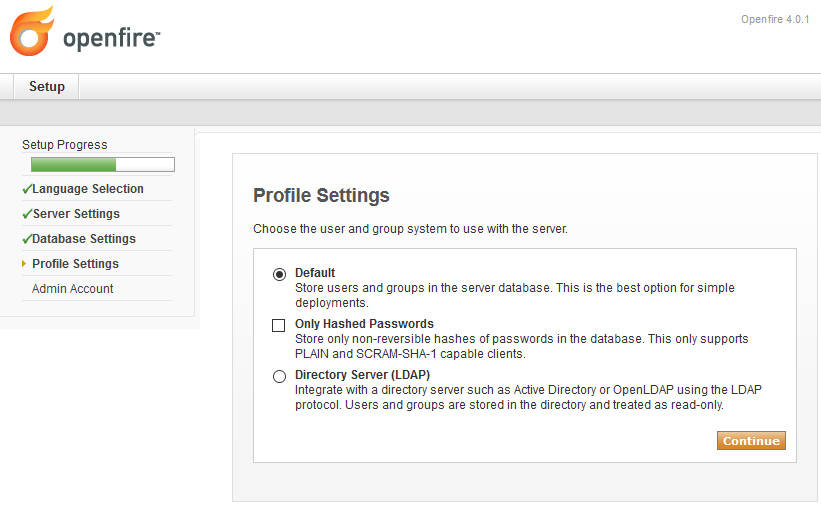The image size is (821, 506).
Task: Click the Default option label
Action: (315, 273)
